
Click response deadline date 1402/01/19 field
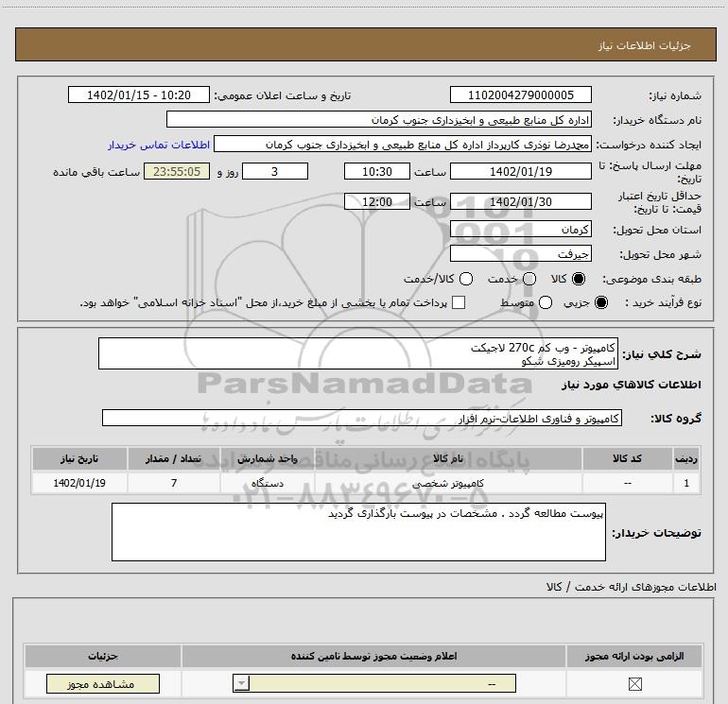[x=520, y=171]
